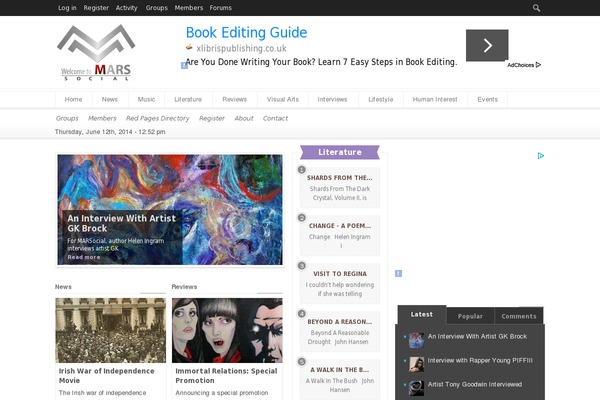
Task: Open Rapper Young PIFFIII thumbnail in Latest
Action: (416, 364)
